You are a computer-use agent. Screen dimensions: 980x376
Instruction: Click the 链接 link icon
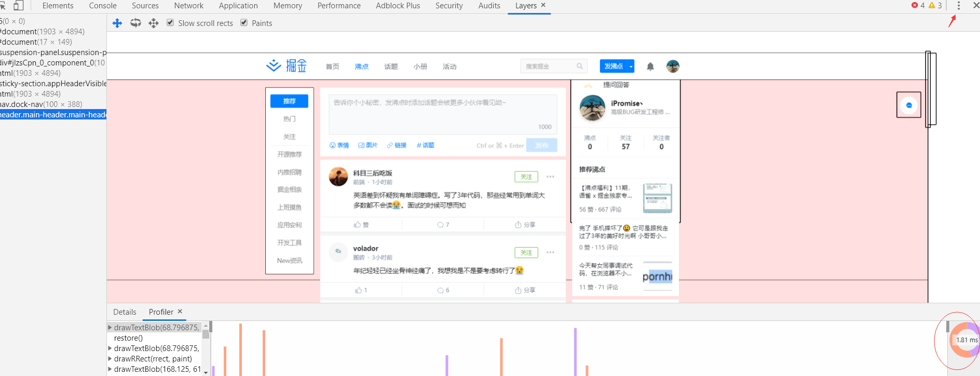tap(397, 145)
